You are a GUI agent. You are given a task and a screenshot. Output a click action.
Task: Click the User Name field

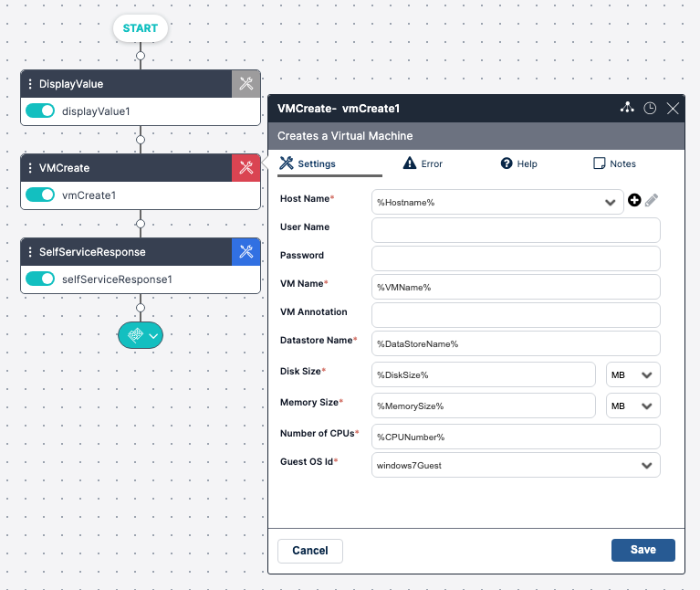pos(516,230)
